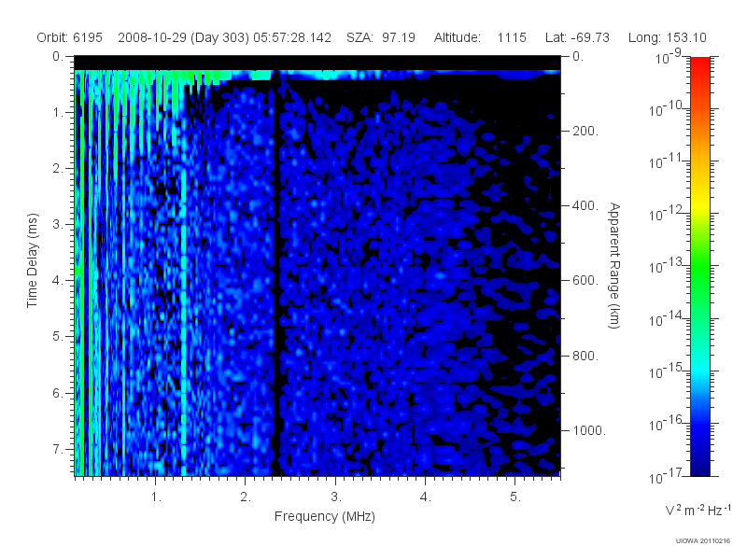Click the 5. tick on frequency axis
Screen dimensions: 747x560
point(515,497)
